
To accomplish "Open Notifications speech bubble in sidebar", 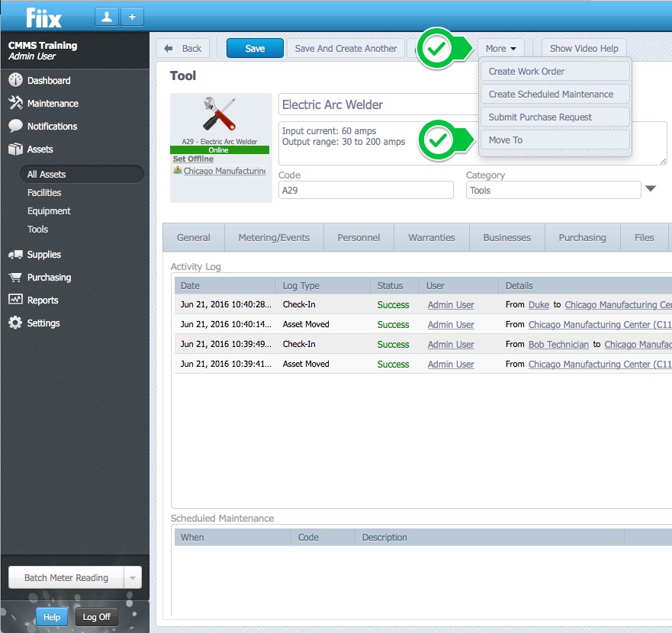I will (15, 126).
